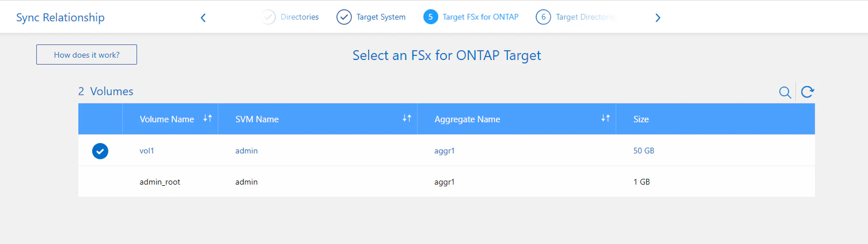Click Directories step checkmark icon
868x244 pixels.
tap(268, 17)
